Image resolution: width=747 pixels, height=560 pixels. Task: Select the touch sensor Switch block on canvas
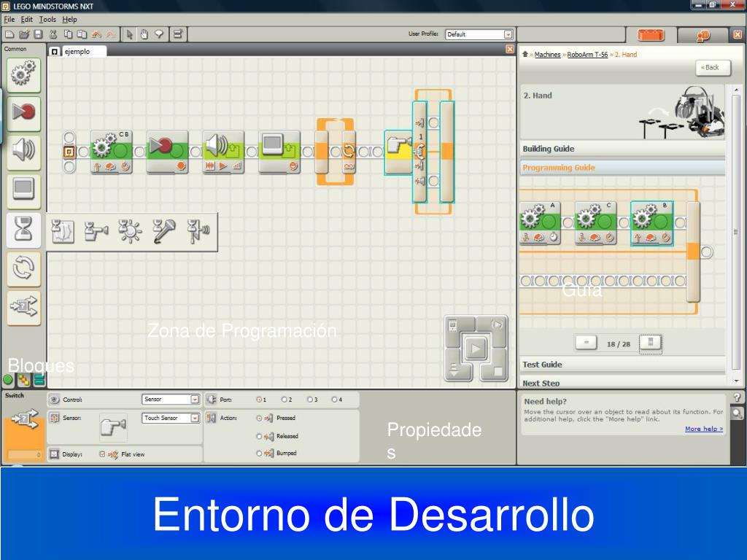tap(398, 152)
